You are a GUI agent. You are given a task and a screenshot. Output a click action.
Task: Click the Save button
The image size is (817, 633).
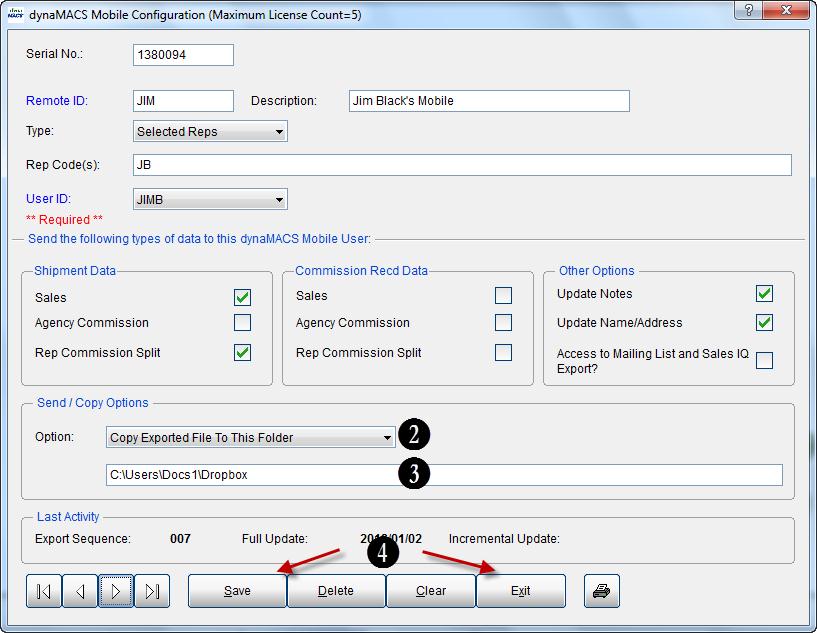point(237,591)
